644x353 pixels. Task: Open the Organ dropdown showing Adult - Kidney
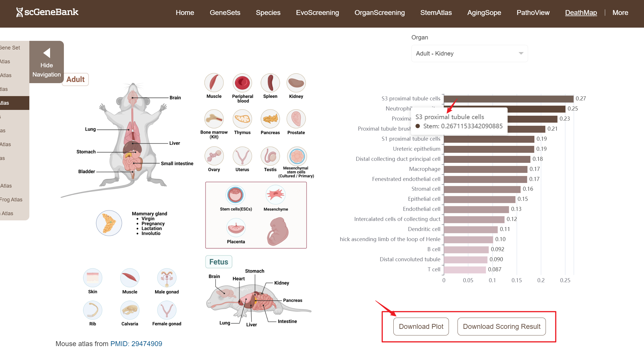click(x=469, y=54)
